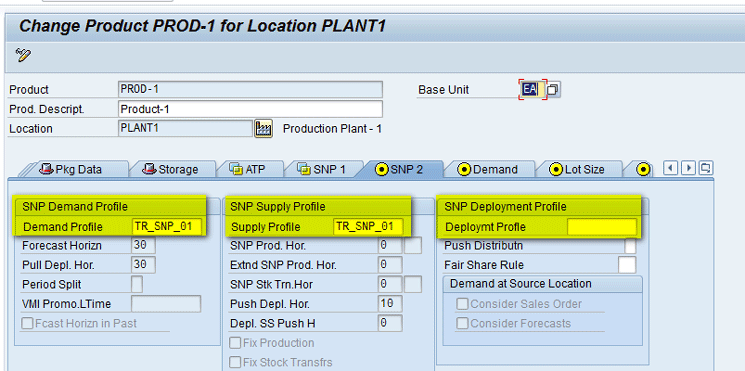Open the Pkg Data tab

pyautogui.click(x=71, y=169)
